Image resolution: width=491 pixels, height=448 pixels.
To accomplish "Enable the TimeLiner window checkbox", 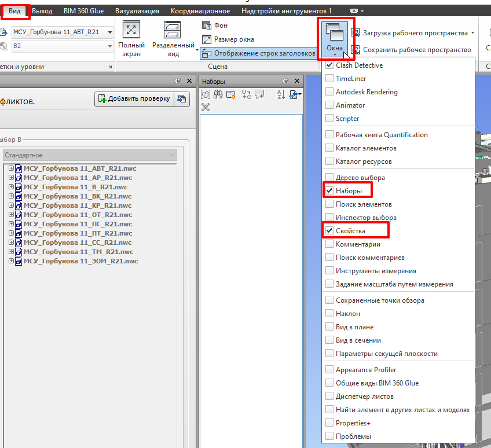I will click(329, 79).
